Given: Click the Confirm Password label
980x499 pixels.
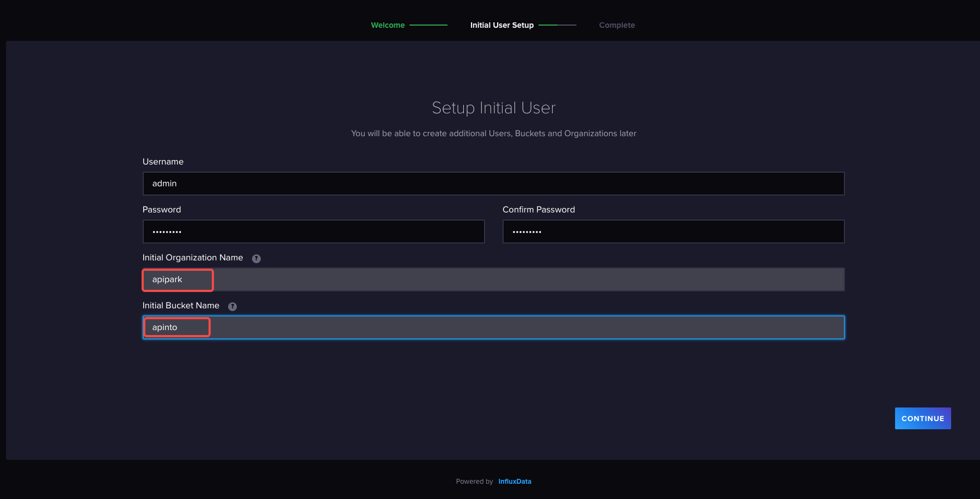Looking at the screenshot, I should tap(538, 210).
